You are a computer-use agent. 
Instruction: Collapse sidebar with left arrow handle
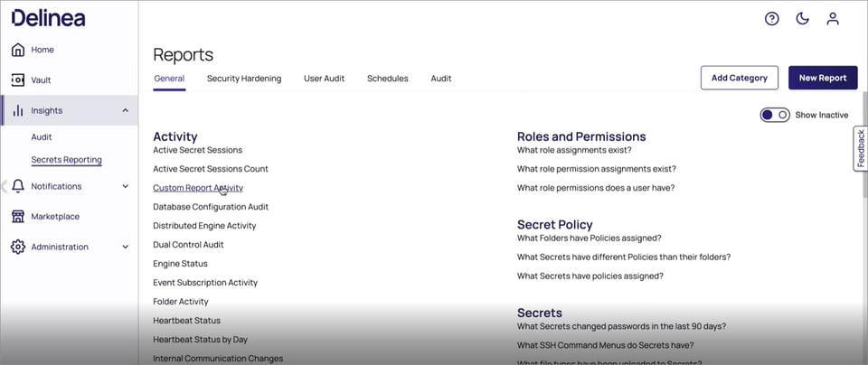click(x=4, y=186)
